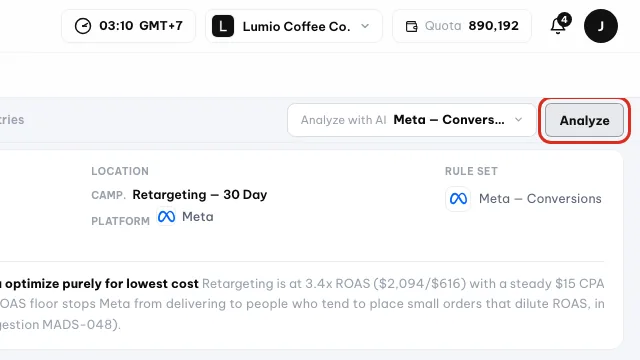
Task: Select campaign name Retargeting — 30 Day
Action: (x=200, y=195)
